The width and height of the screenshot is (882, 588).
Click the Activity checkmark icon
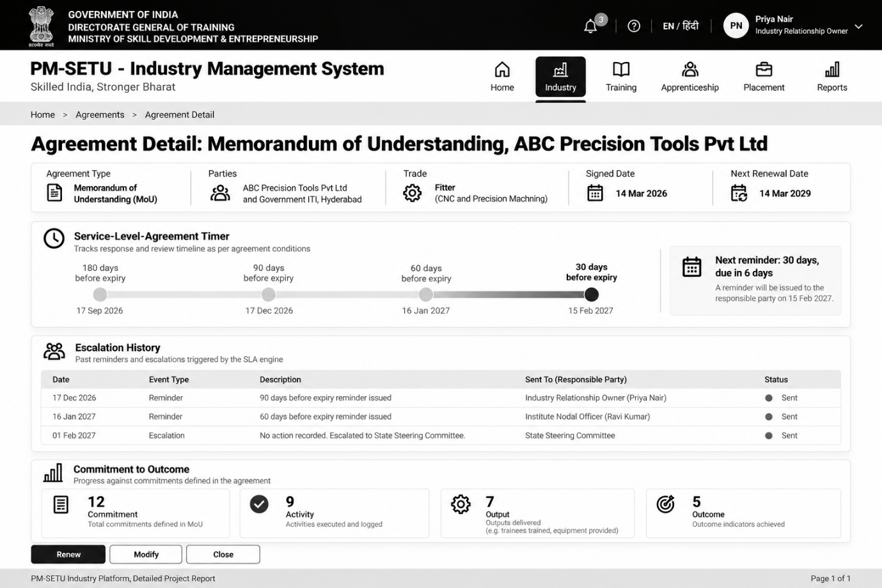tap(259, 504)
